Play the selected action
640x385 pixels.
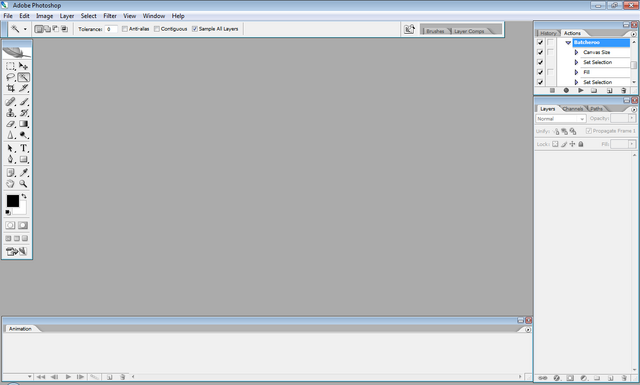pyautogui.click(x=580, y=91)
